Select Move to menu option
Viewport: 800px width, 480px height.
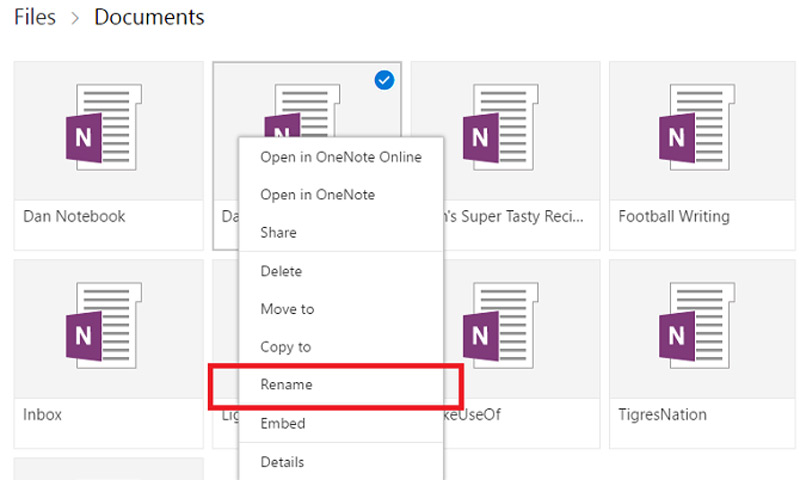coord(287,309)
